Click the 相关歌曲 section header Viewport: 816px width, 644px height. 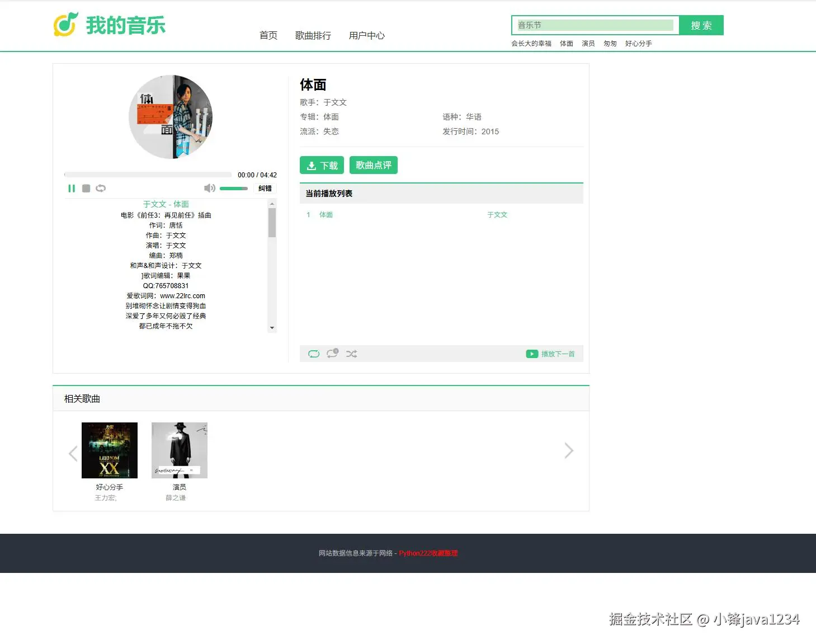point(321,399)
